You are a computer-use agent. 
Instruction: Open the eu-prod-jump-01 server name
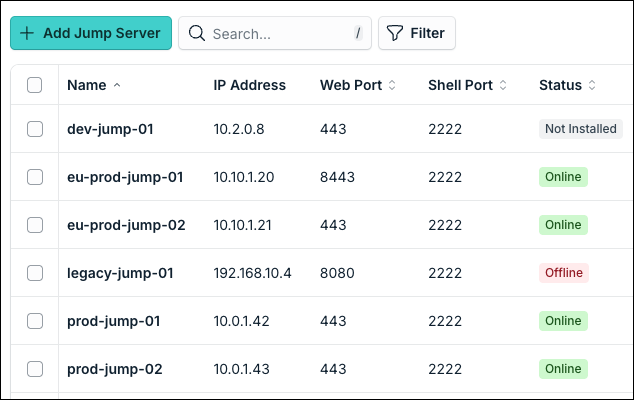point(125,177)
